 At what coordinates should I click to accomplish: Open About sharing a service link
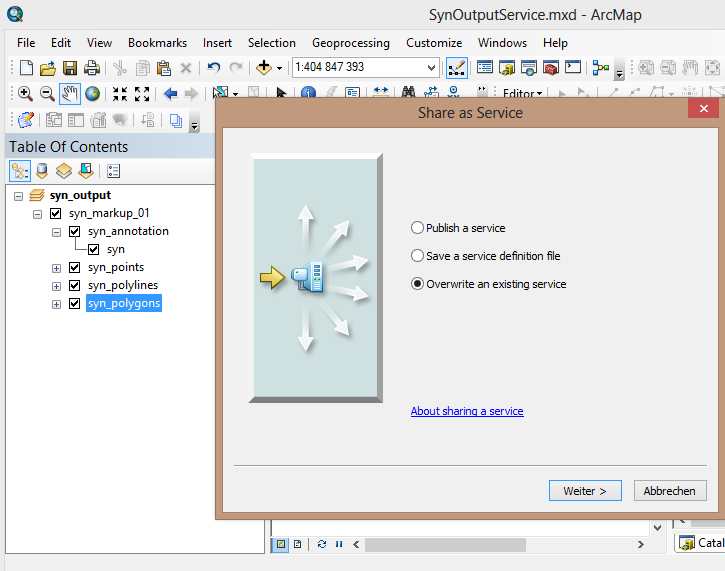pyautogui.click(x=467, y=411)
